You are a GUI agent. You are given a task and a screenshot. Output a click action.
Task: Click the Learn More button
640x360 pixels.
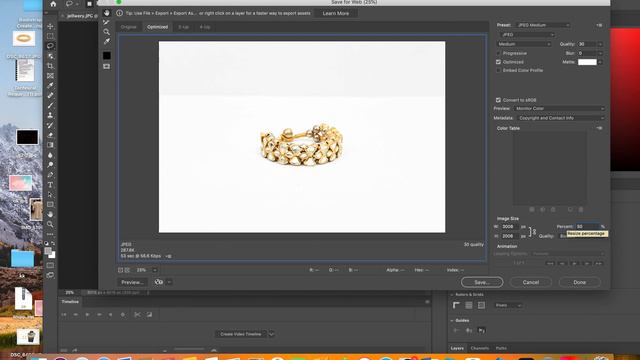(x=336, y=13)
